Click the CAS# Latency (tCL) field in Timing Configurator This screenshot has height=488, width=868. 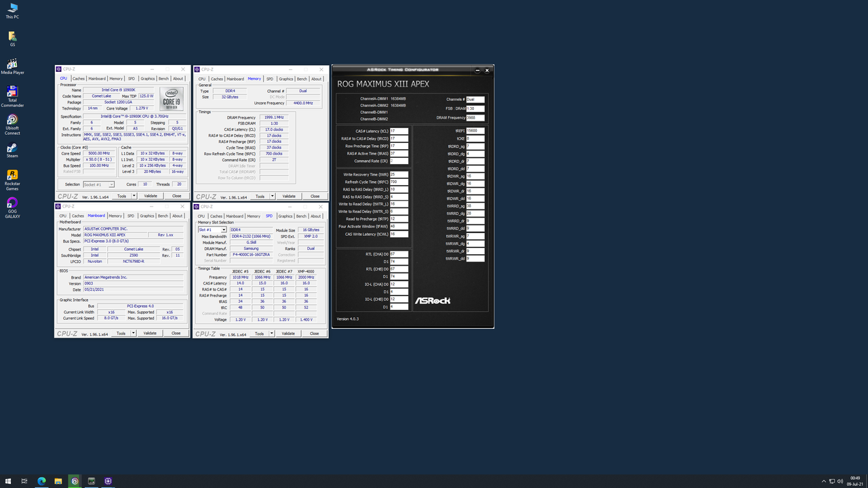point(399,131)
